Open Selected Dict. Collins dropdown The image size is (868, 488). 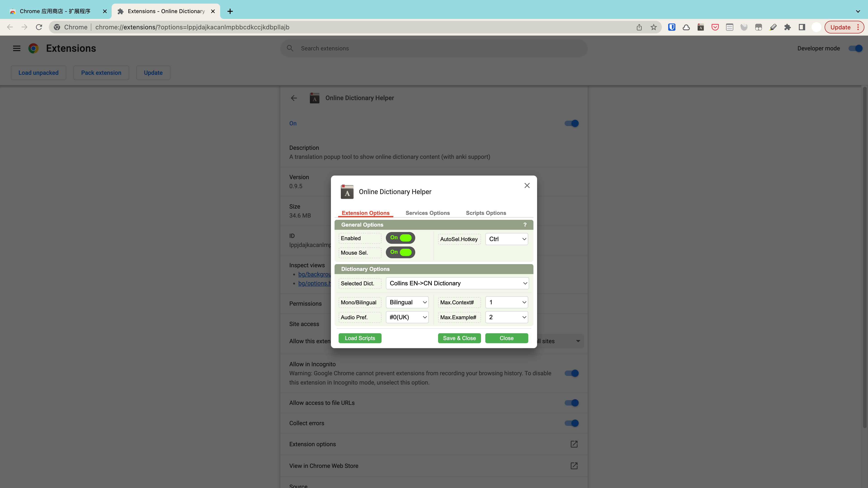pyautogui.click(x=457, y=283)
